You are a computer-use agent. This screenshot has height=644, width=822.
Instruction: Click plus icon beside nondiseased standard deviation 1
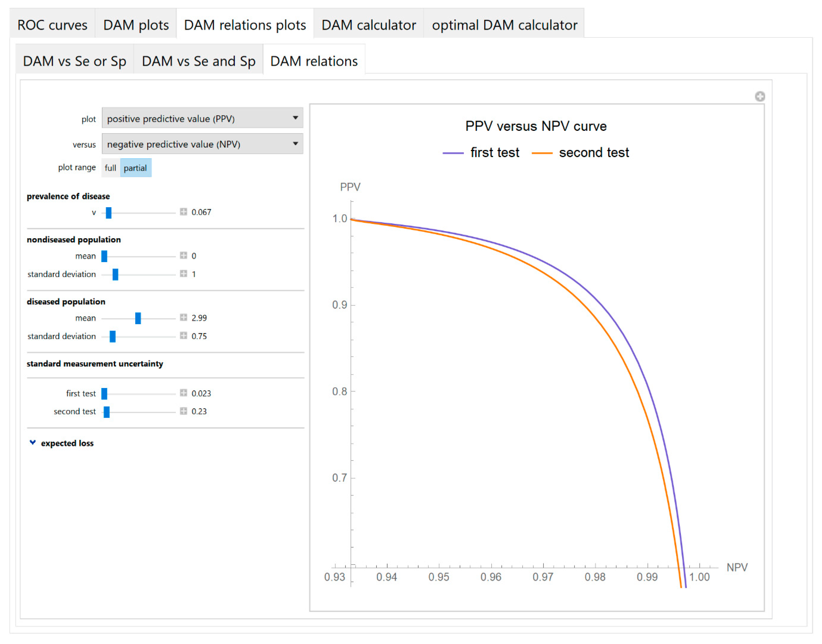pos(183,274)
